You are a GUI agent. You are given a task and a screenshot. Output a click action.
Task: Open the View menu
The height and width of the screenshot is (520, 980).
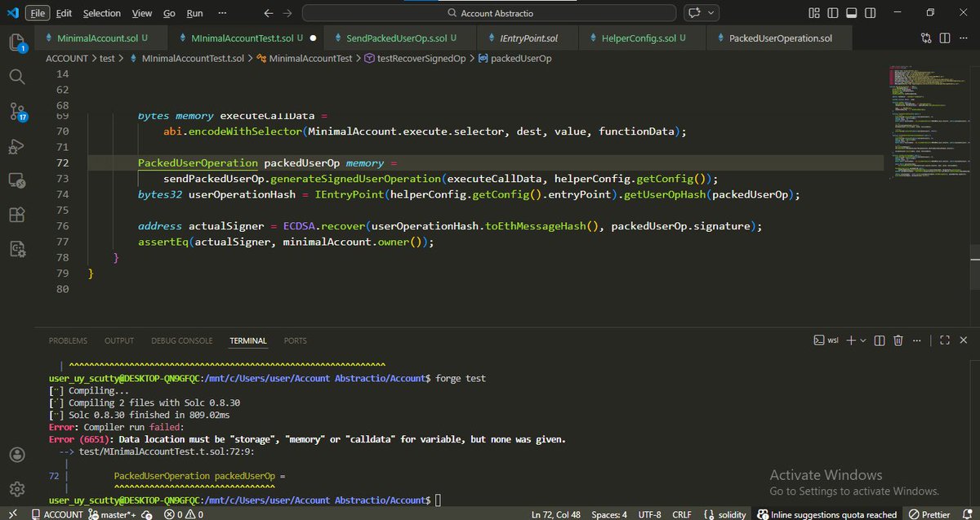point(142,13)
